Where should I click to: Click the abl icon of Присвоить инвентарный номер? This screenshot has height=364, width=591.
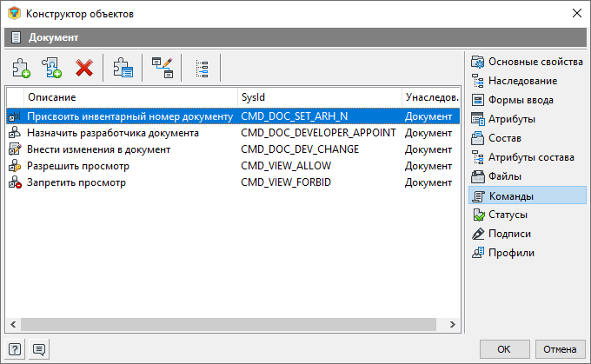click(15, 116)
